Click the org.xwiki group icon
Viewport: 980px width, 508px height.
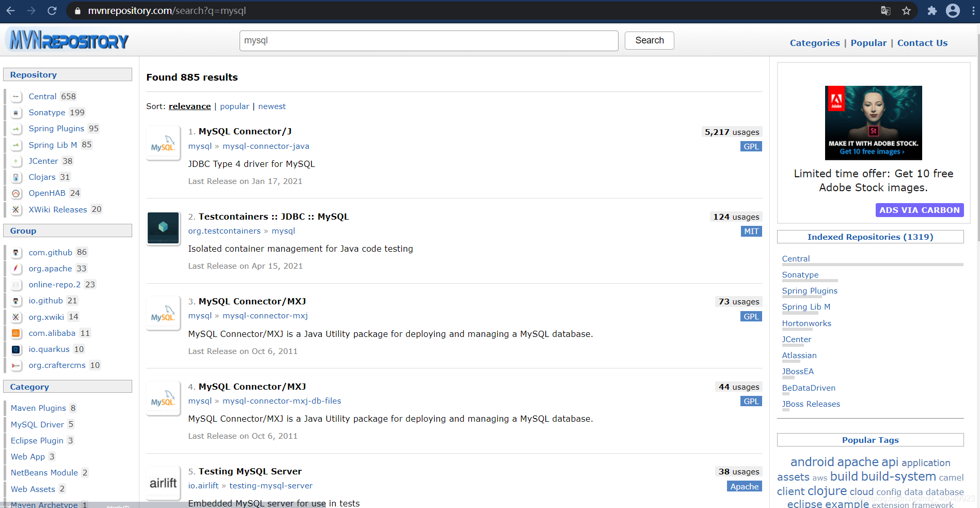pos(16,317)
